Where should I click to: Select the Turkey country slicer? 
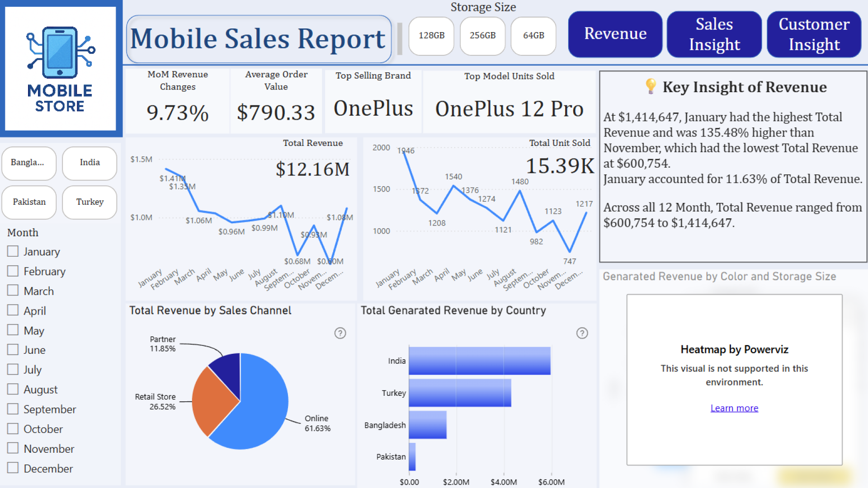[90, 202]
